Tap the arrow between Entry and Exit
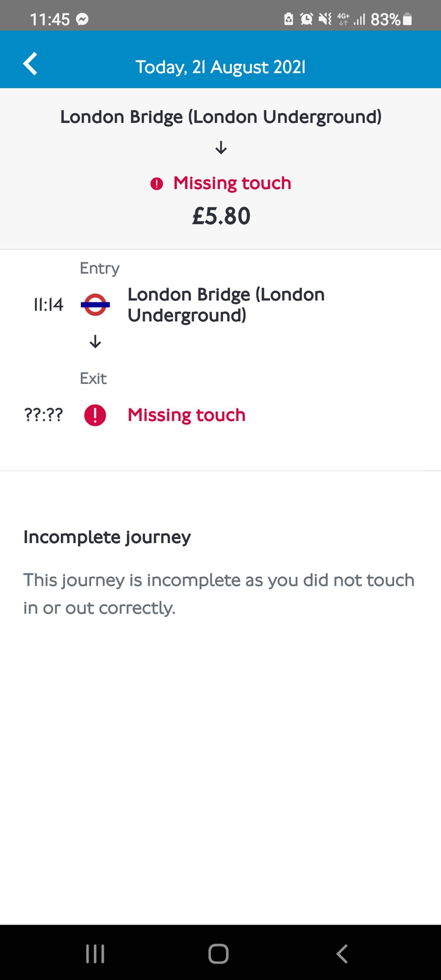 pyautogui.click(x=95, y=342)
